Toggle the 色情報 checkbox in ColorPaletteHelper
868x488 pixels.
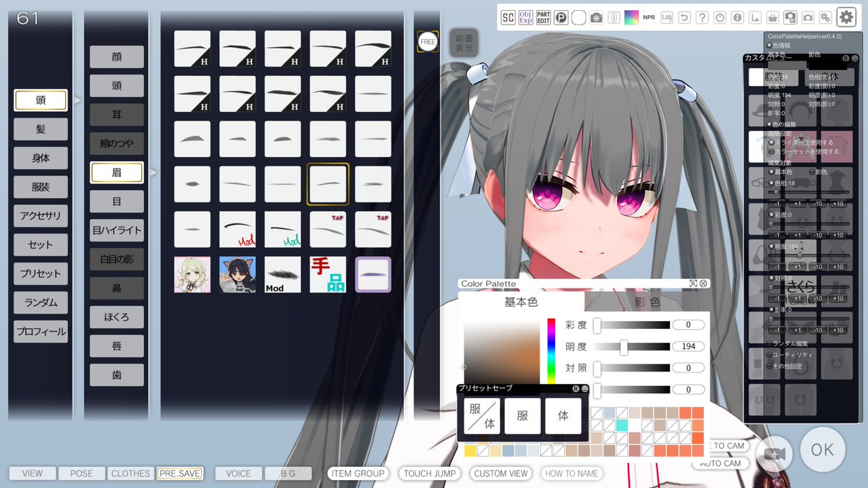pyautogui.click(x=770, y=43)
